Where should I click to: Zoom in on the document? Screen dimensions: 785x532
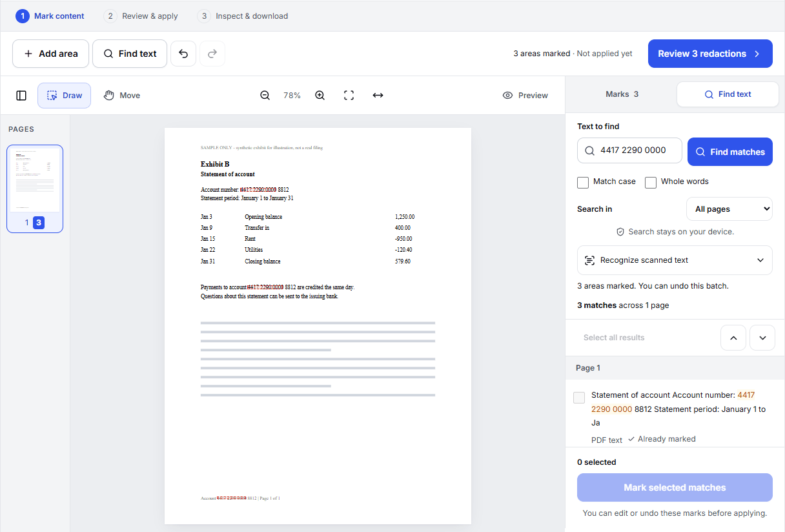[x=320, y=96]
